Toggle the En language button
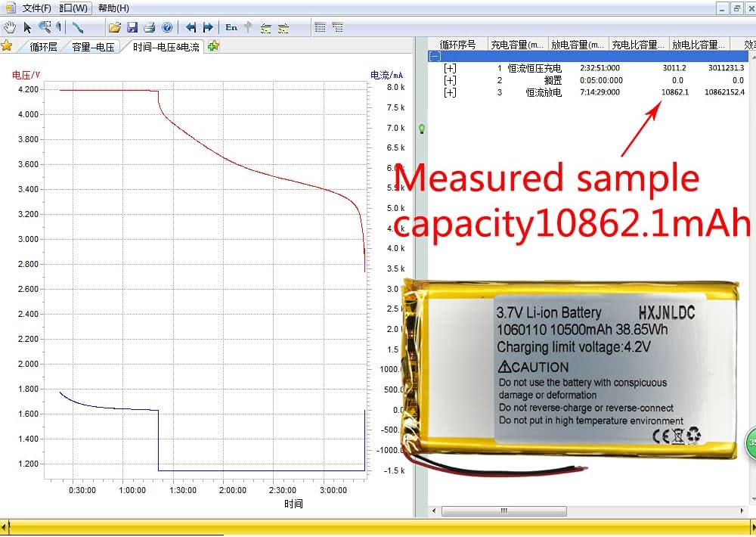This screenshot has height=537, width=756. pyautogui.click(x=231, y=27)
